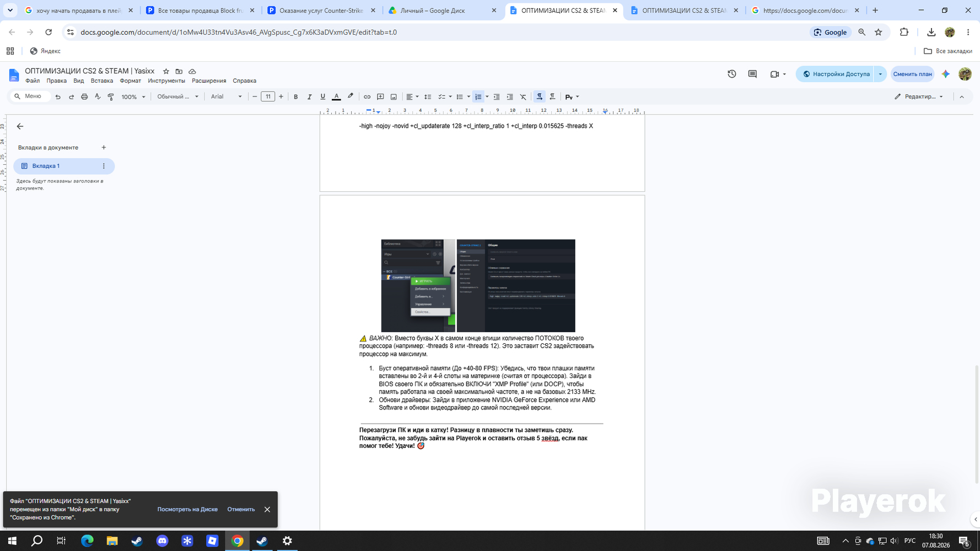Viewport: 980px width, 551px height.
Task: Click the Chrome address bar URL
Action: 239,33
